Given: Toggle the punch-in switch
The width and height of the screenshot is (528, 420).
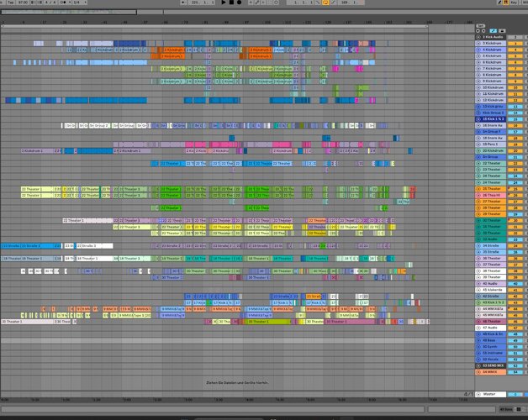Looking at the screenshot, I should pyautogui.click(x=318, y=3).
